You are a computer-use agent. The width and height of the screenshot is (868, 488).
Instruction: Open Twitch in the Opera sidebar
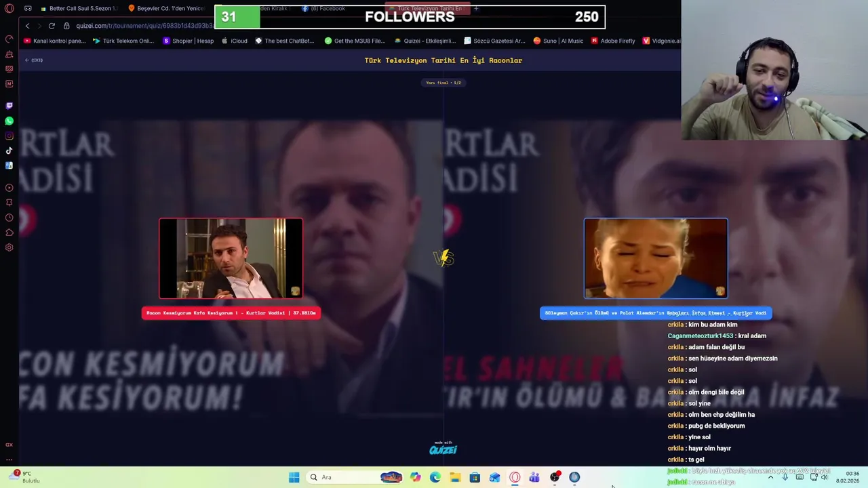[x=9, y=106]
